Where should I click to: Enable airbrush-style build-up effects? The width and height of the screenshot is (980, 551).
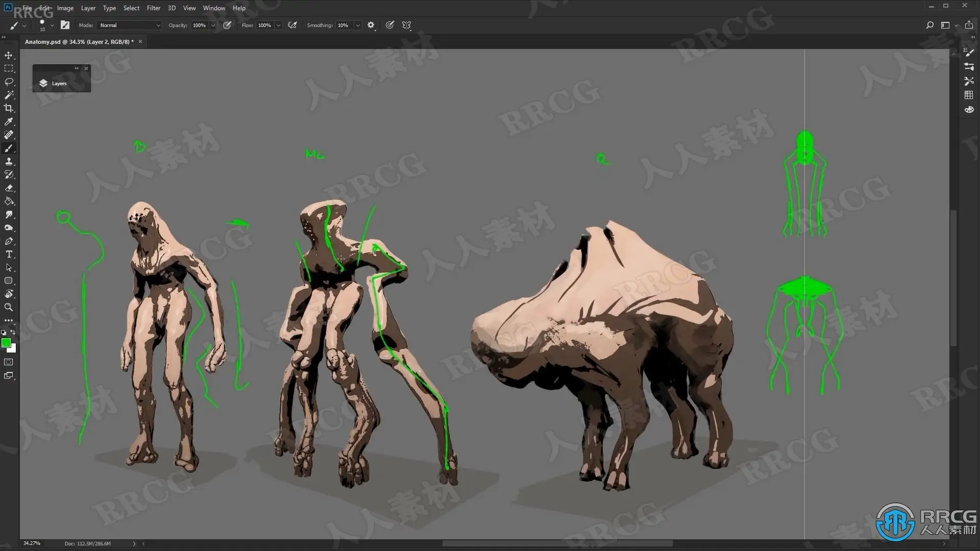click(x=292, y=25)
